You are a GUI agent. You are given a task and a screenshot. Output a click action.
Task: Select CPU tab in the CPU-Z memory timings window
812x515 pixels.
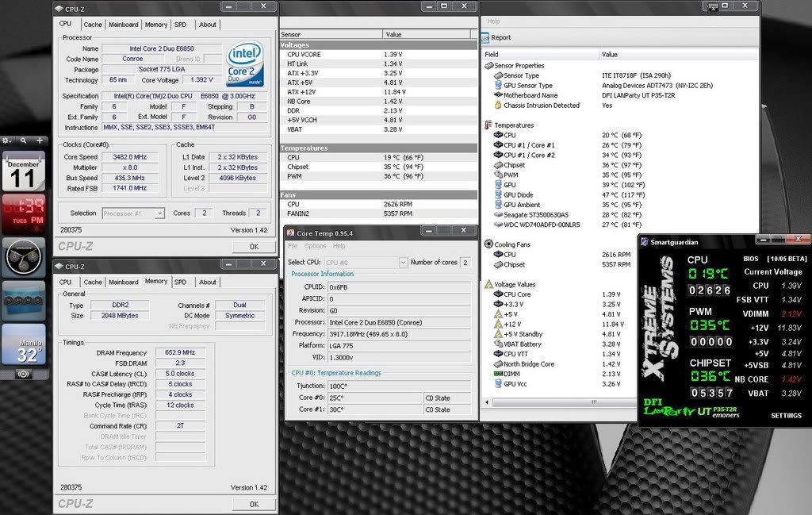point(65,282)
